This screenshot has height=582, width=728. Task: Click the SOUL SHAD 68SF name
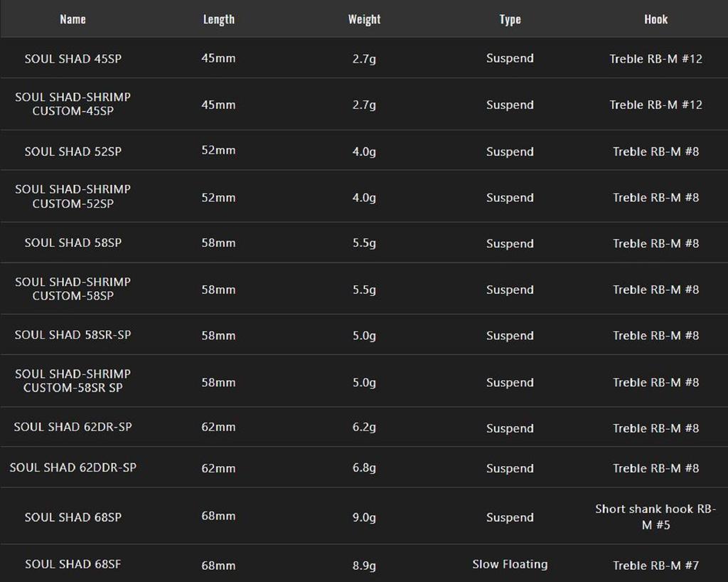point(73,564)
